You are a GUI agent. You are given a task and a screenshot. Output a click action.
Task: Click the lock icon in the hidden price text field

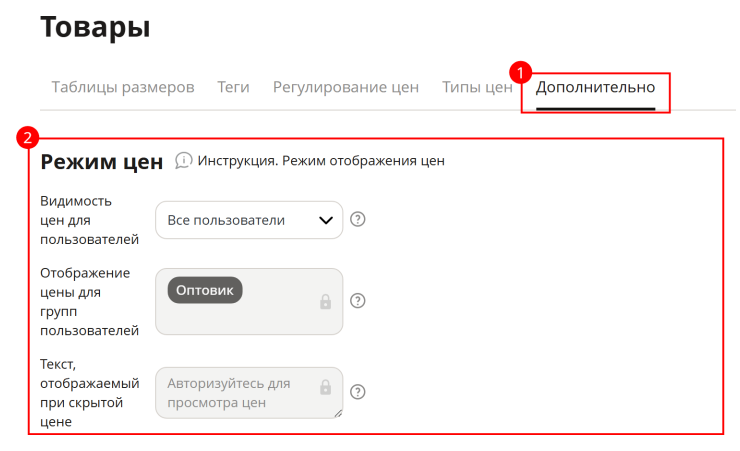tap(326, 387)
